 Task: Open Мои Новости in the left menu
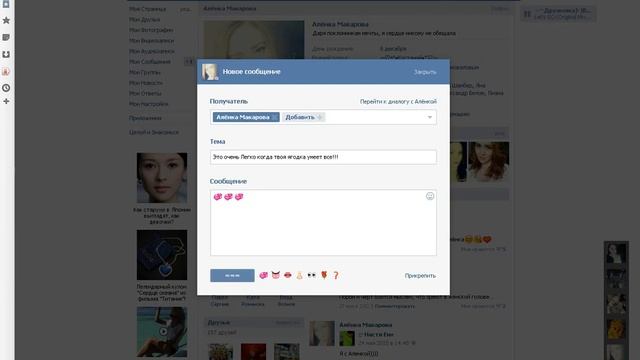pos(146,83)
